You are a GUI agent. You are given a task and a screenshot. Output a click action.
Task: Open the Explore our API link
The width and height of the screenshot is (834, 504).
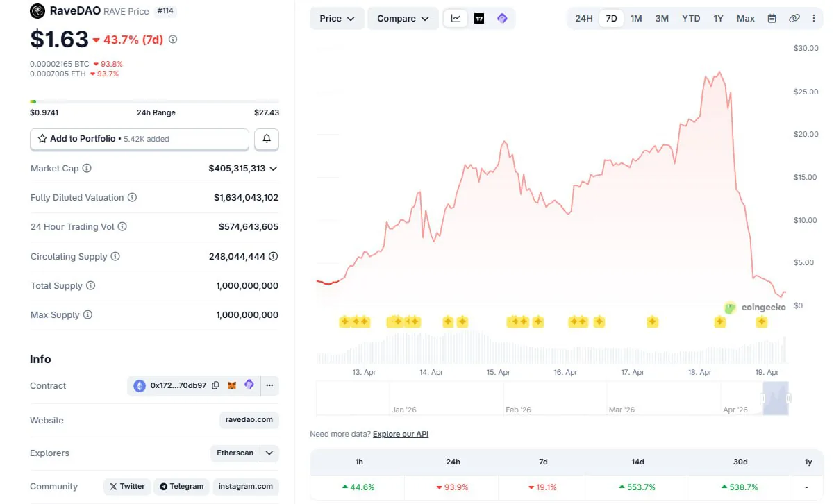click(x=401, y=433)
